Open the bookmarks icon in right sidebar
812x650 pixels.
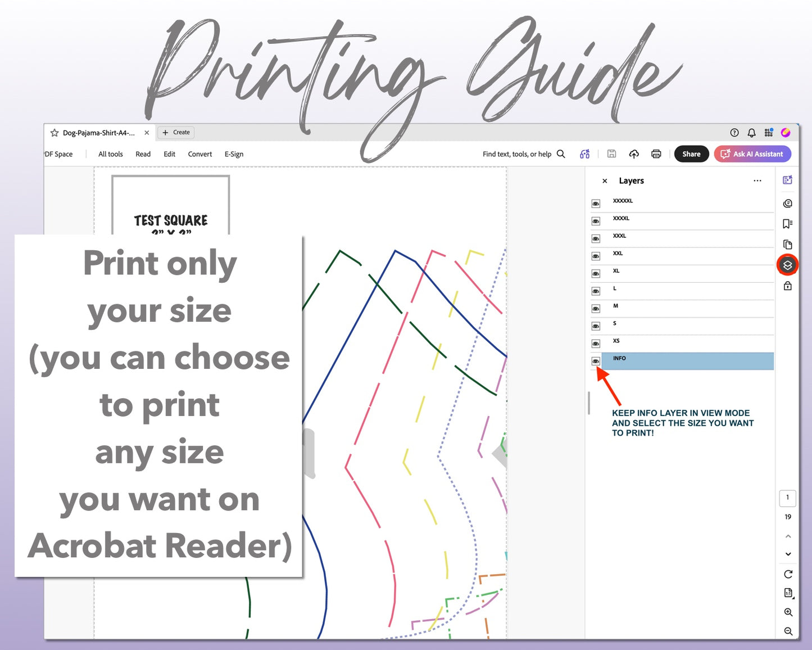[x=787, y=224]
